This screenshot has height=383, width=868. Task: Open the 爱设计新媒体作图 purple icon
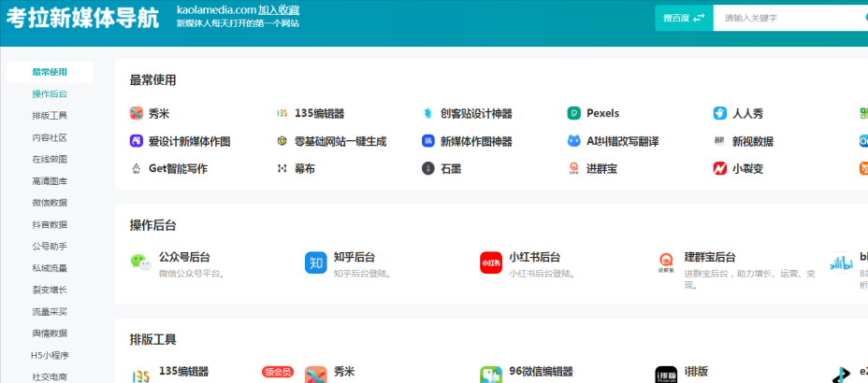point(137,141)
